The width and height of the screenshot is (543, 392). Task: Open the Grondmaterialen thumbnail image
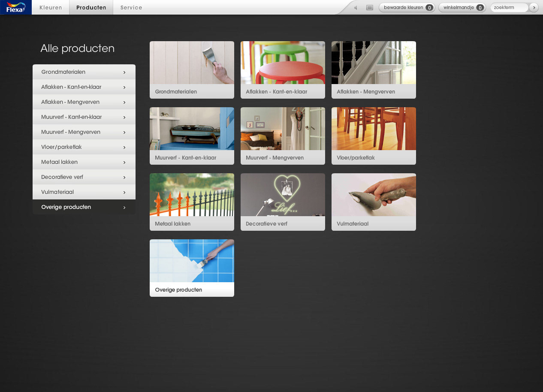[192, 63]
